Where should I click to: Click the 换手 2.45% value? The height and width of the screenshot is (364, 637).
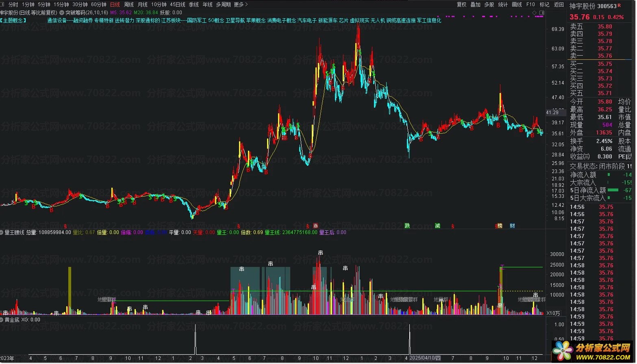click(604, 141)
